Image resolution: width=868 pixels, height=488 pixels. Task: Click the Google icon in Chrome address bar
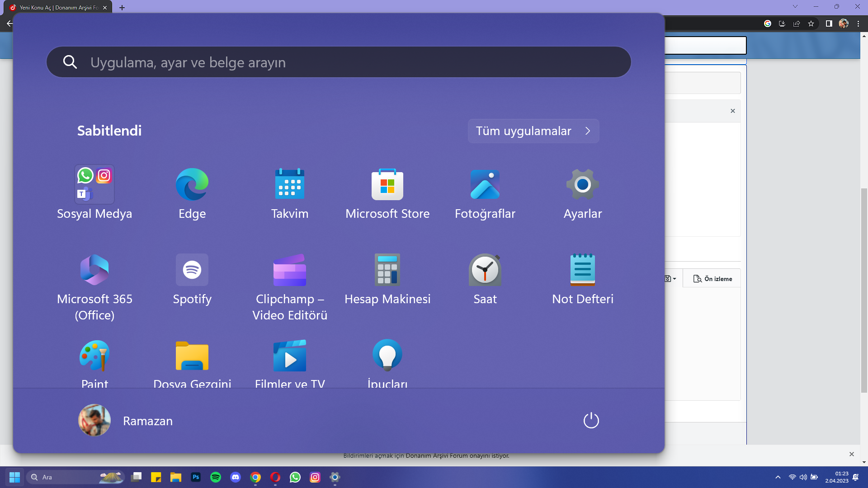tap(768, 23)
